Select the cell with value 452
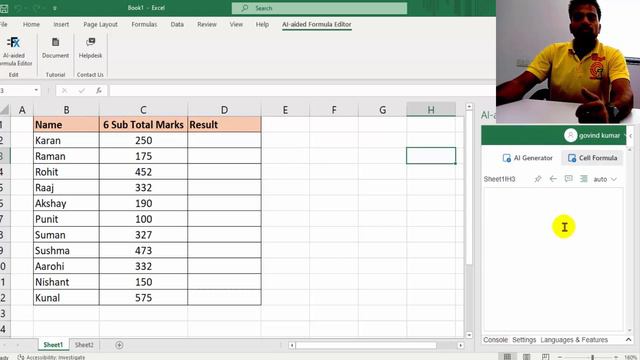This screenshot has width=640, height=360. tap(143, 172)
